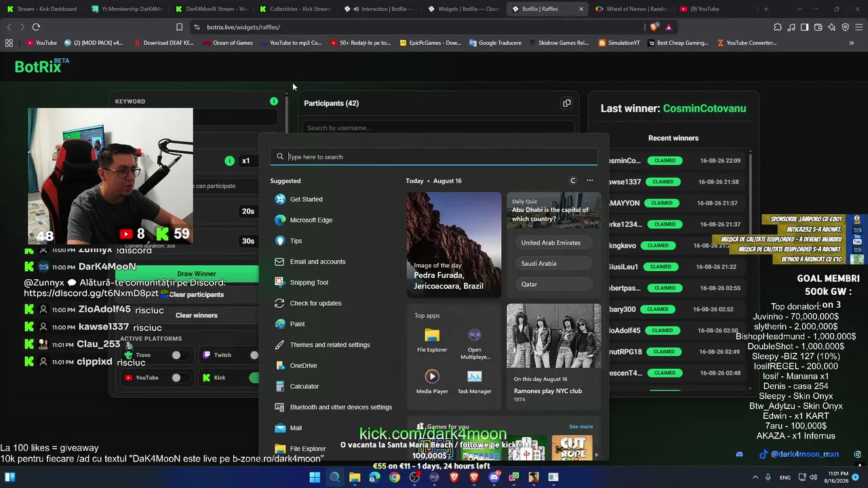Switch to Widgets | BotRix tab

point(462,9)
